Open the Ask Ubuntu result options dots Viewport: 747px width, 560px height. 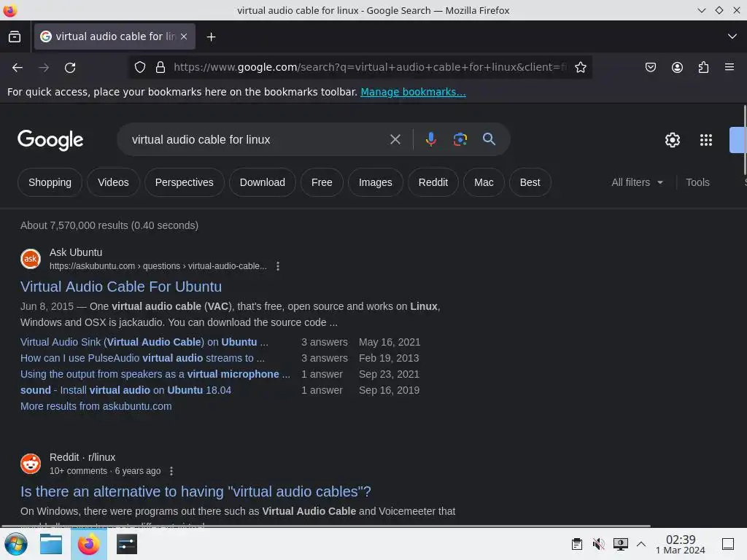tap(278, 266)
